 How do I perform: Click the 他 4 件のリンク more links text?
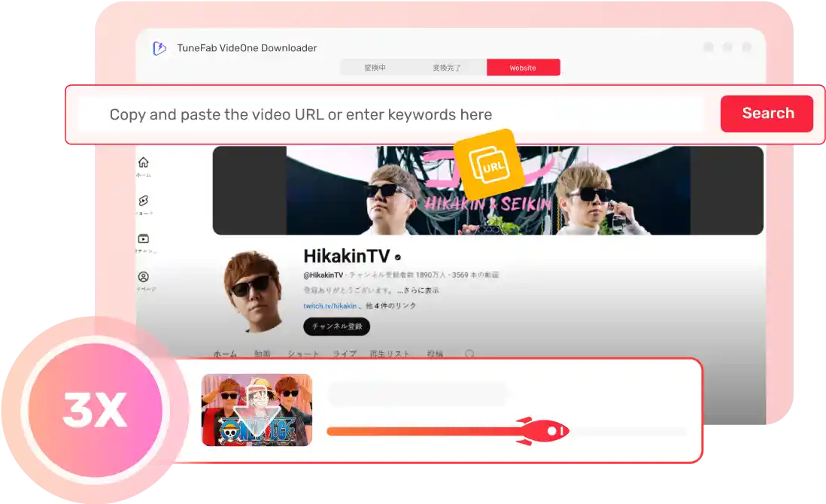click(x=391, y=306)
